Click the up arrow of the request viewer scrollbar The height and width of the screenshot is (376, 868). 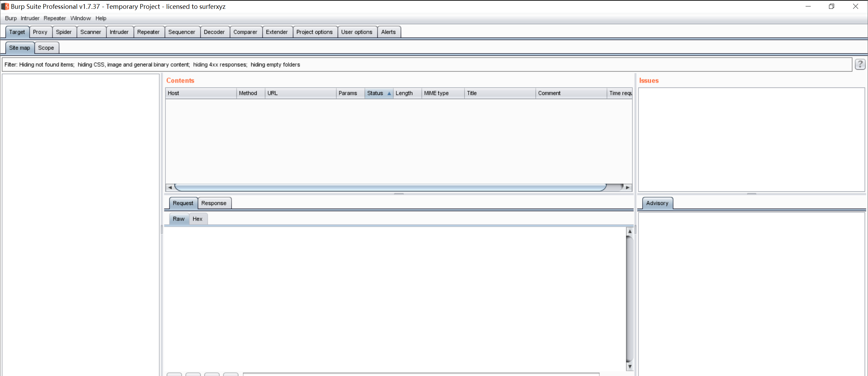(630, 231)
